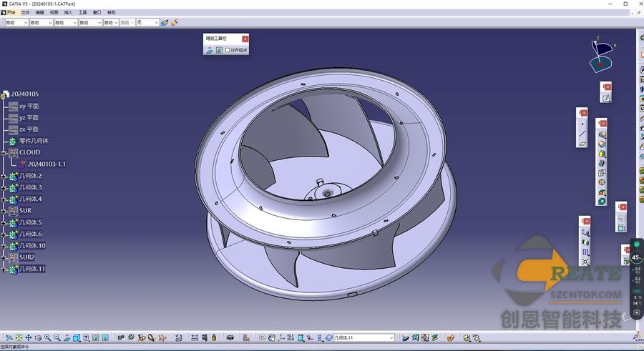Click Fit All In view icon

(x=19, y=338)
